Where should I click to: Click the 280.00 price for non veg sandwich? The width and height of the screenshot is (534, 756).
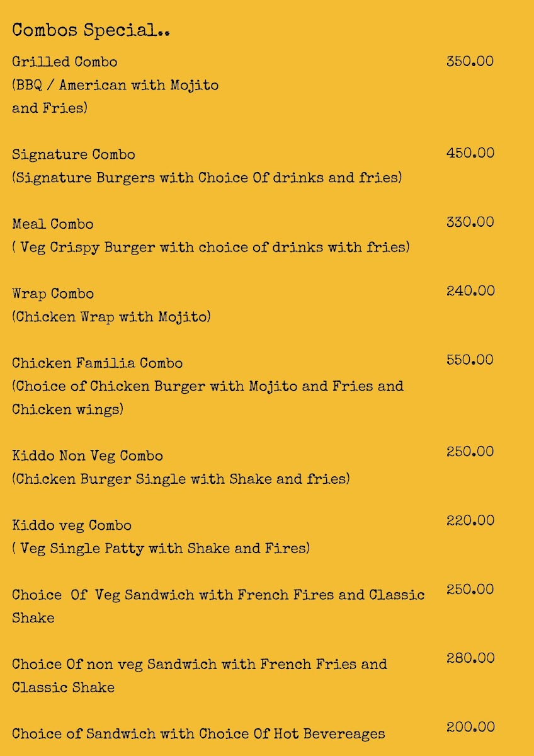[470, 658]
